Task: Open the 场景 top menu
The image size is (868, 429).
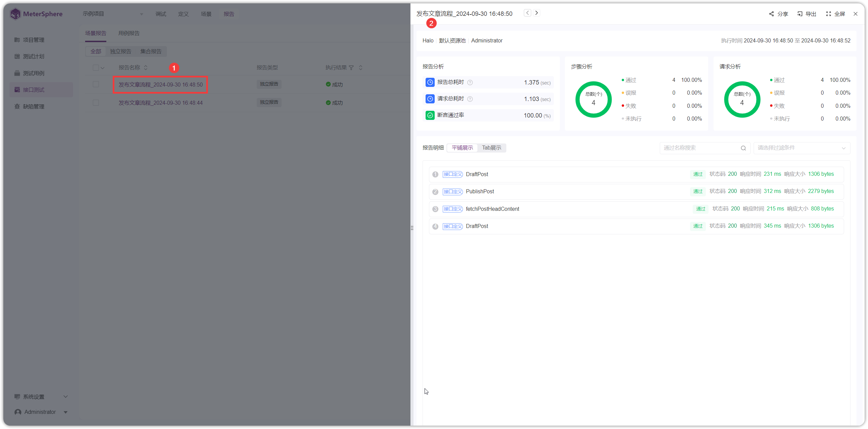Action: 206,14
